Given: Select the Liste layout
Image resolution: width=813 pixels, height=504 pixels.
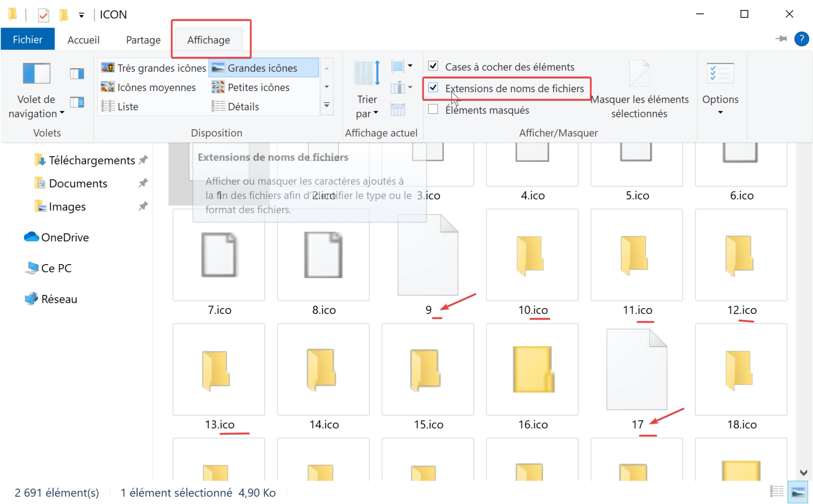Looking at the screenshot, I should (x=123, y=106).
